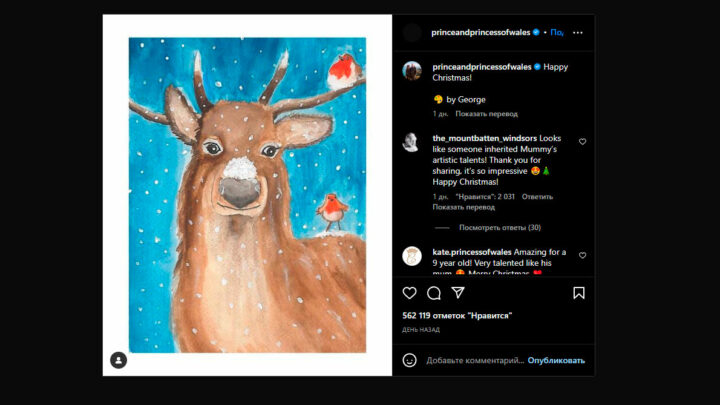Click the follow link in the header

pos(557,33)
